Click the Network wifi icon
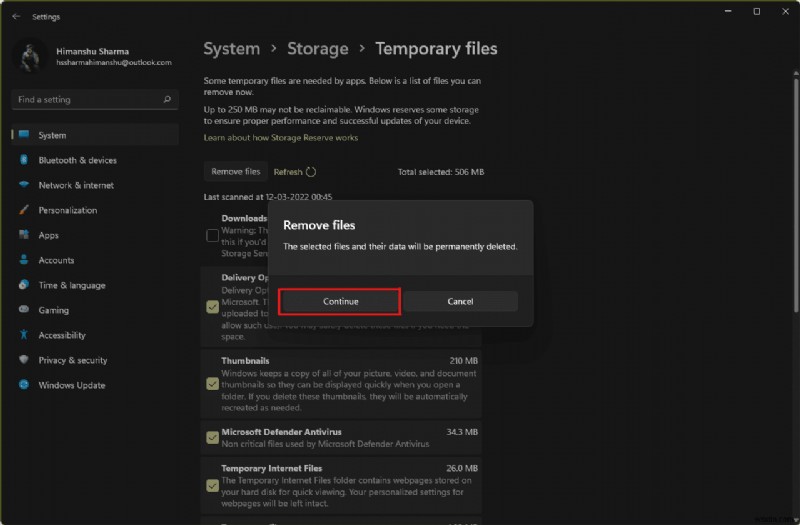The width and height of the screenshot is (800, 525). [x=23, y=185]
